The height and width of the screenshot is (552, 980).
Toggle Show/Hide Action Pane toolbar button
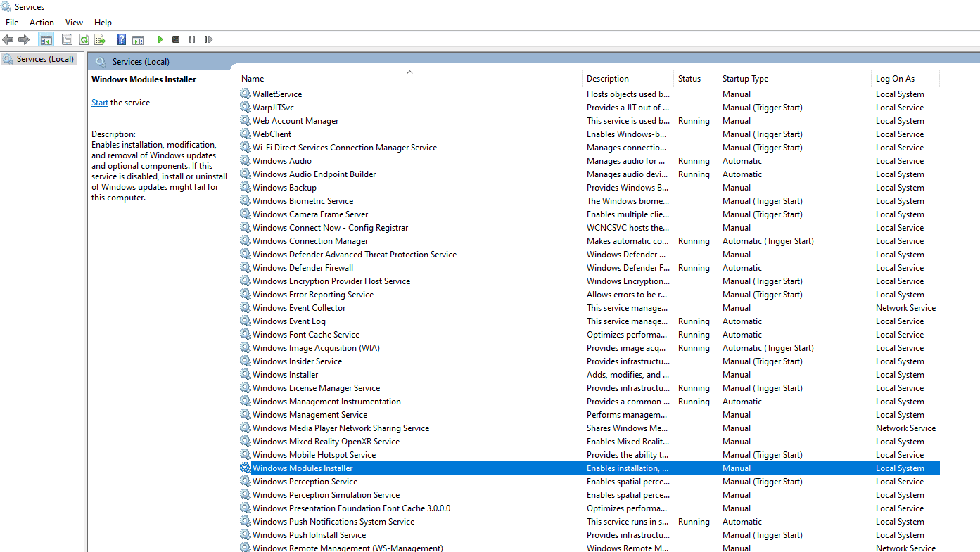point(138,39)
